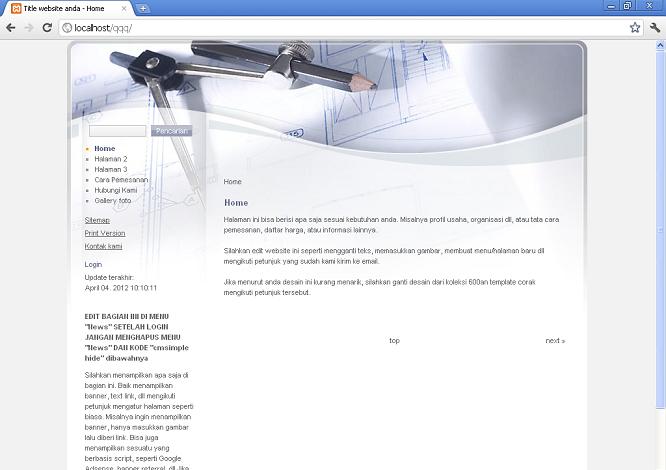Click the 'Update terakhir:' text
This screenshot has width=666, height=470.
[109, 277]
